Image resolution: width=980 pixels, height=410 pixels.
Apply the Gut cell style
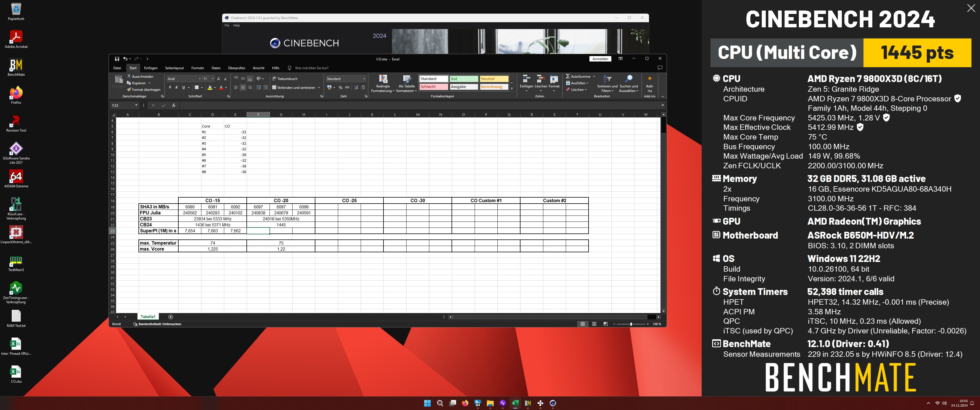point(464,79)
